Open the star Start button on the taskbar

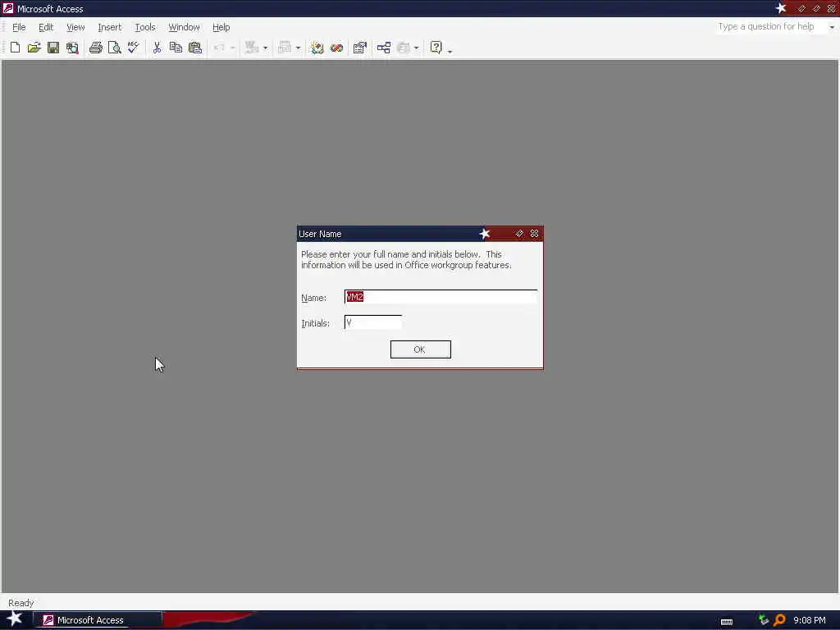point(15,619)
